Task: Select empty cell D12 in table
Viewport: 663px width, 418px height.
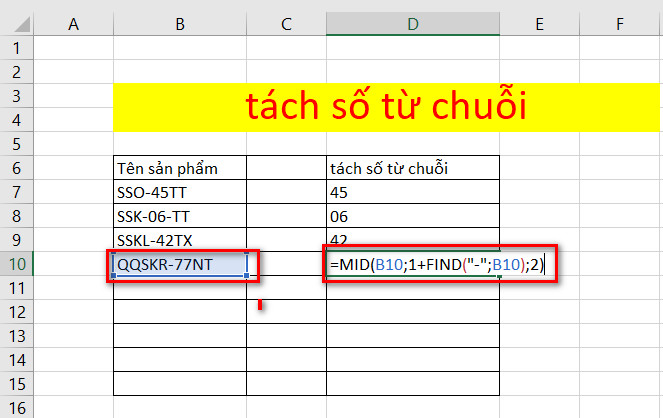Action: [413, 312]
